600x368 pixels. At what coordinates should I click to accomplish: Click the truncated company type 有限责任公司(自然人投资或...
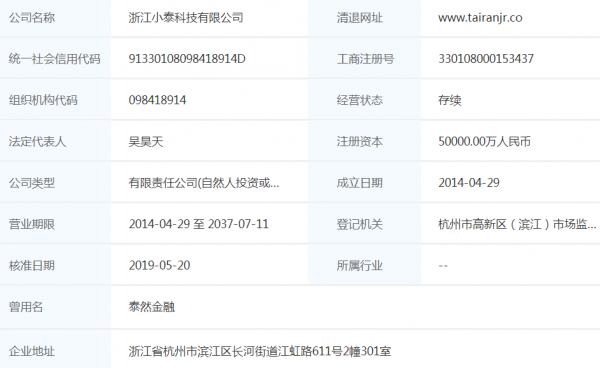coord(204,183)
